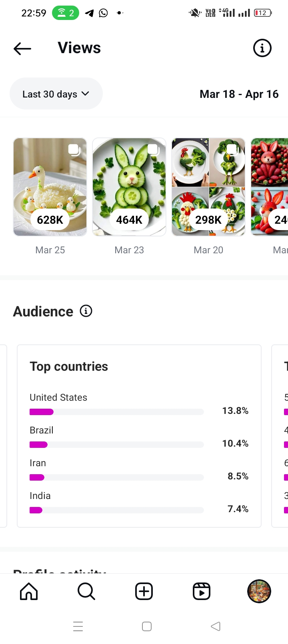This screenshot has height=644, width=288.
Task: Open the Views info icon at top right
Action: (262, 48)
